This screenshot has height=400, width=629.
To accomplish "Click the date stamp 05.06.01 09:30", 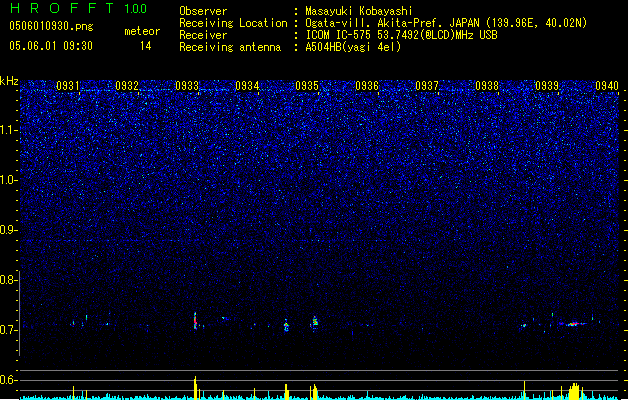I will coord(51,46).
